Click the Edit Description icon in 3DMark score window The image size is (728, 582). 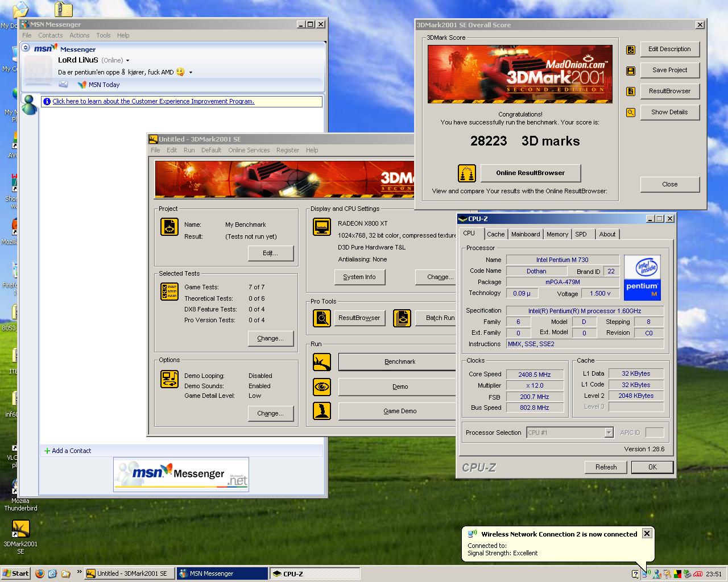click(x=630, y=50)
